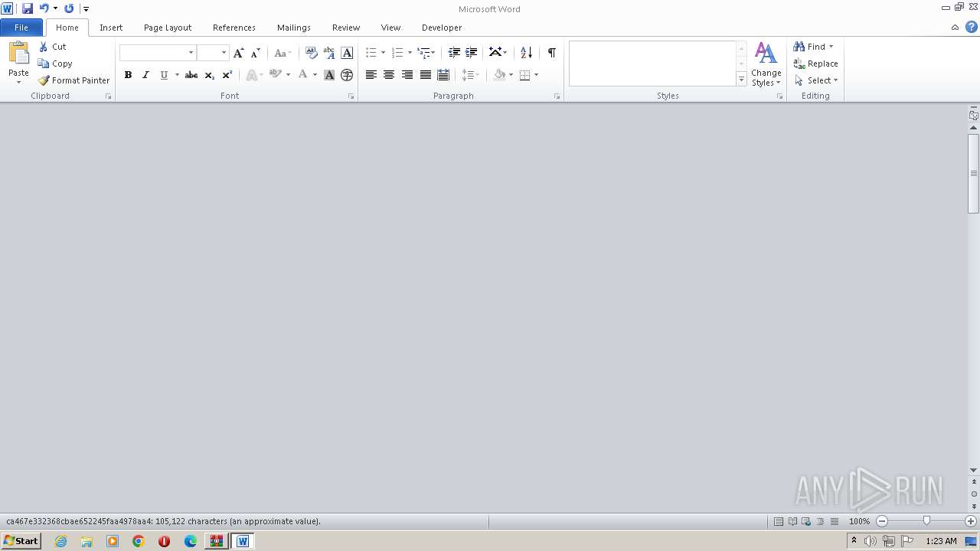Open the Font name dropdown
The height and width of the screenshot is (551, 980).
[x=191, y=53]
